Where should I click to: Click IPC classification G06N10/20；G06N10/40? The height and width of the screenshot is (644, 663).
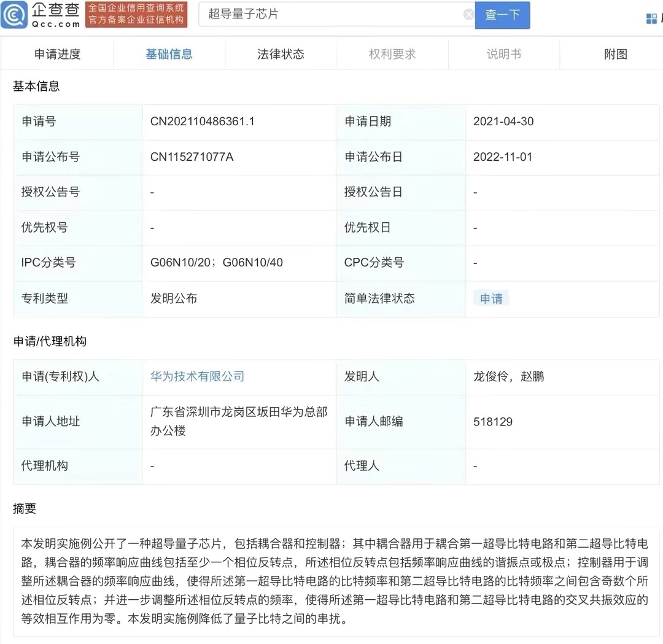(x=217, y=263)
